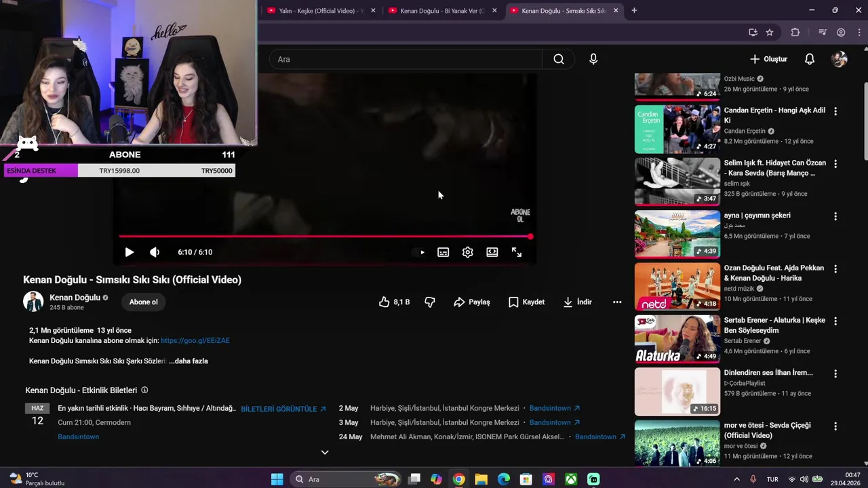Click the install app icon in address bar

click(753, 32)
